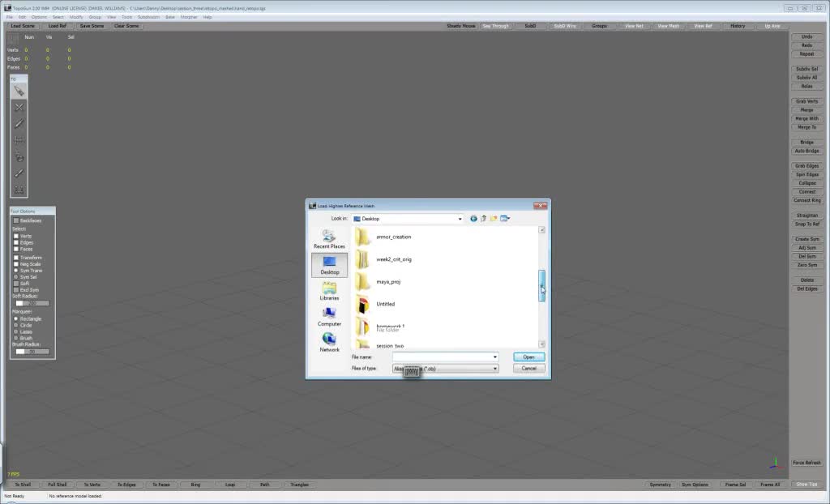Expand the Look in location dropdown
830x504 pixels.
pyautogui.click(x=460, y=219)
